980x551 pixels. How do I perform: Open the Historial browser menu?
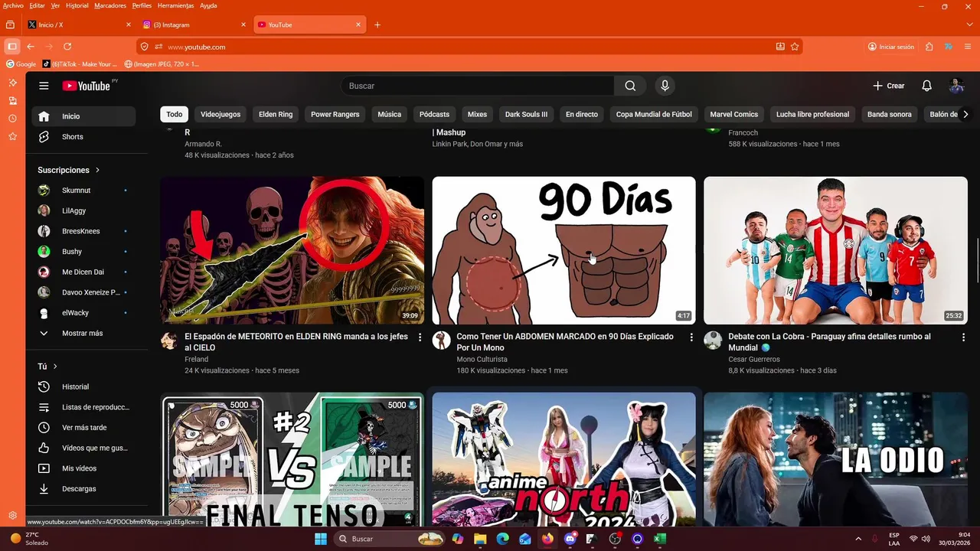pos(77,5)
